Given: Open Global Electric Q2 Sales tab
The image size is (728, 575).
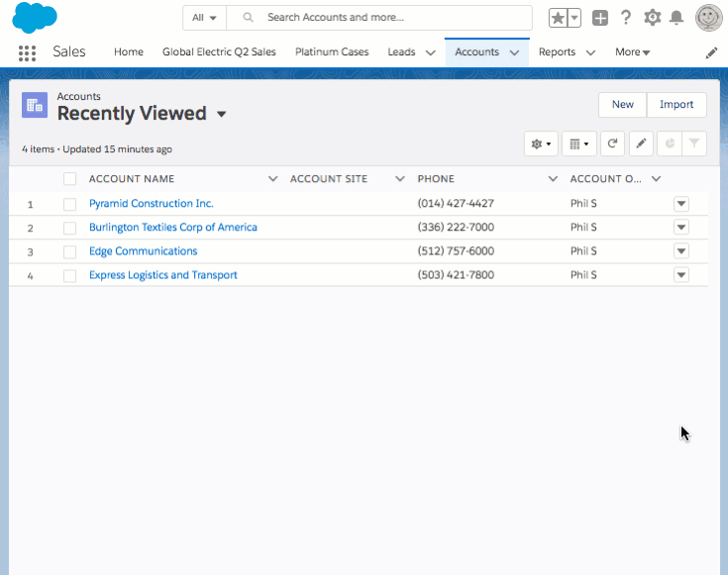Looking at the screenshot, I should 219,52.
